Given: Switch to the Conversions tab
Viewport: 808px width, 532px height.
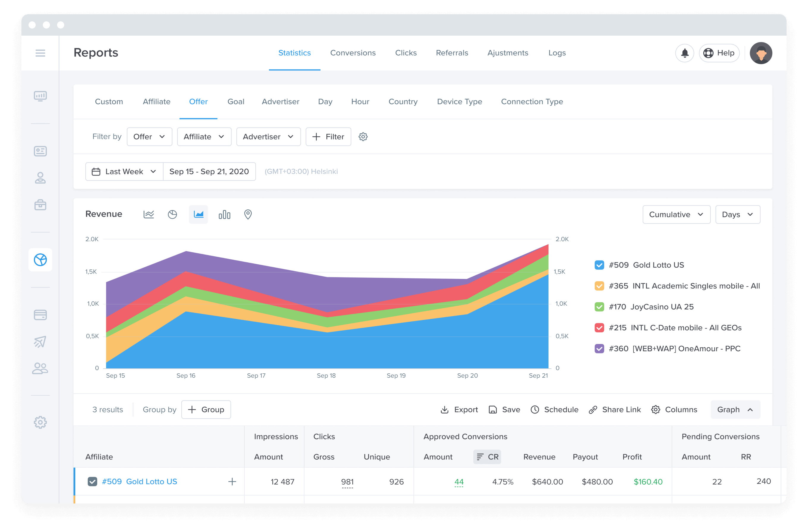Looking at the screenshot, I should tap(353, 52).
